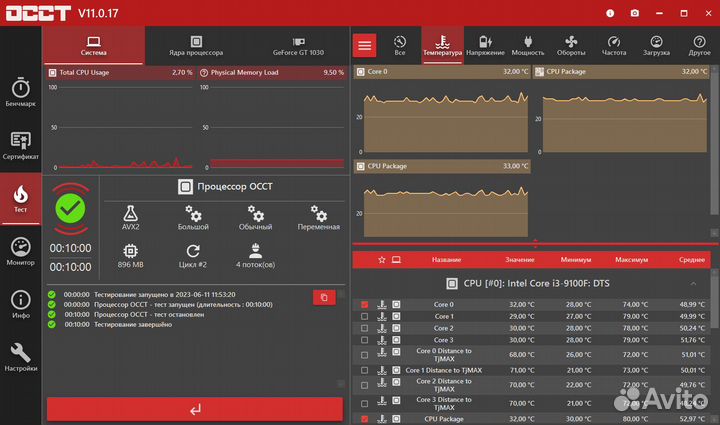Check Core 1 Distance to TjMAX checkbox
Viewport: 720px width, 425px height.
coord(365,370)
